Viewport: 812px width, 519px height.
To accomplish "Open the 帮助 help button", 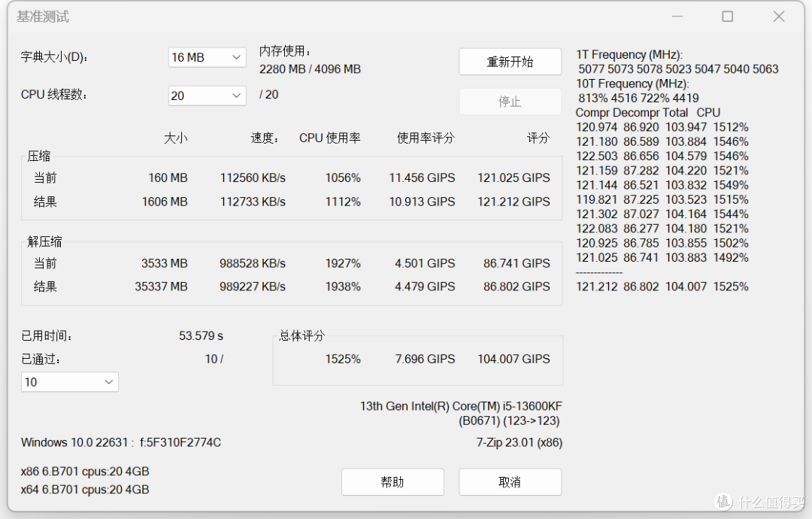I will (x=392, y=481).
